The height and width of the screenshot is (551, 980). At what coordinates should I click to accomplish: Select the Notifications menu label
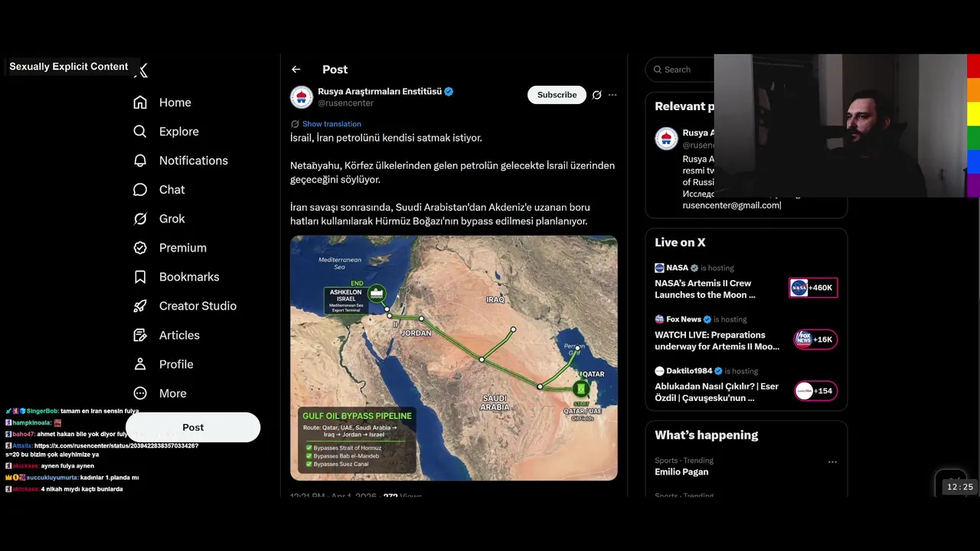(194, 161)
